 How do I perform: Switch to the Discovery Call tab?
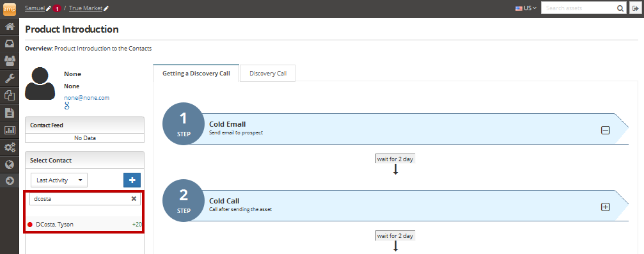(x=268, y=74)
